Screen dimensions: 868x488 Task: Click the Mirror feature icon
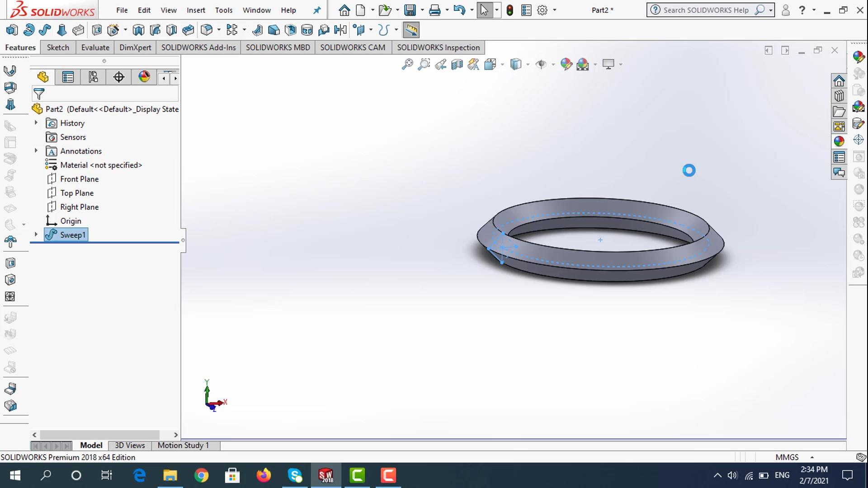[340, 30]
